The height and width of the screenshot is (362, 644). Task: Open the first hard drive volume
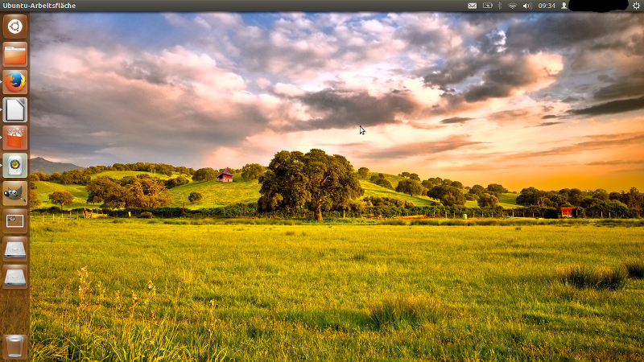click(x=15, y=249)
